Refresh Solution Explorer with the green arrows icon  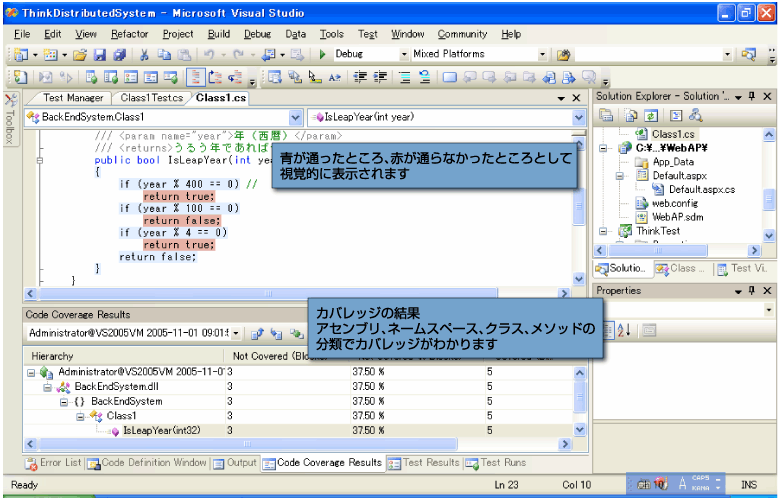pyautogui.click(x=651, y=115)
